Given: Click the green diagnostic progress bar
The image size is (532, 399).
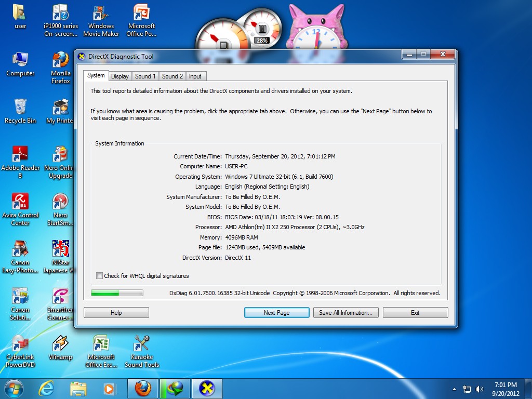Looking at the screenshot, I should point(117,293).
